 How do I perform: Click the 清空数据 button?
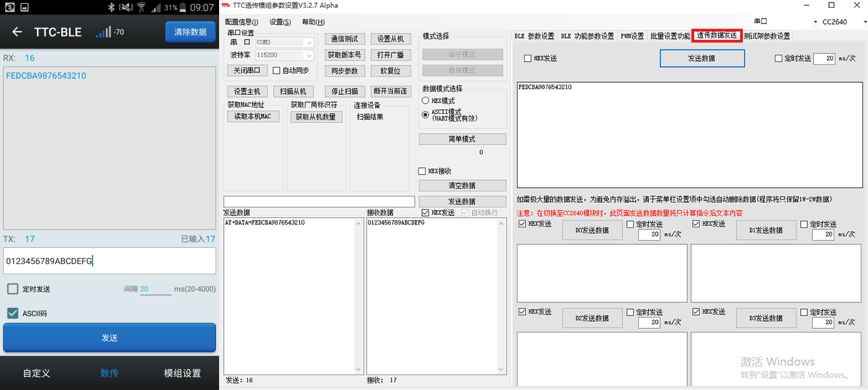462,185
